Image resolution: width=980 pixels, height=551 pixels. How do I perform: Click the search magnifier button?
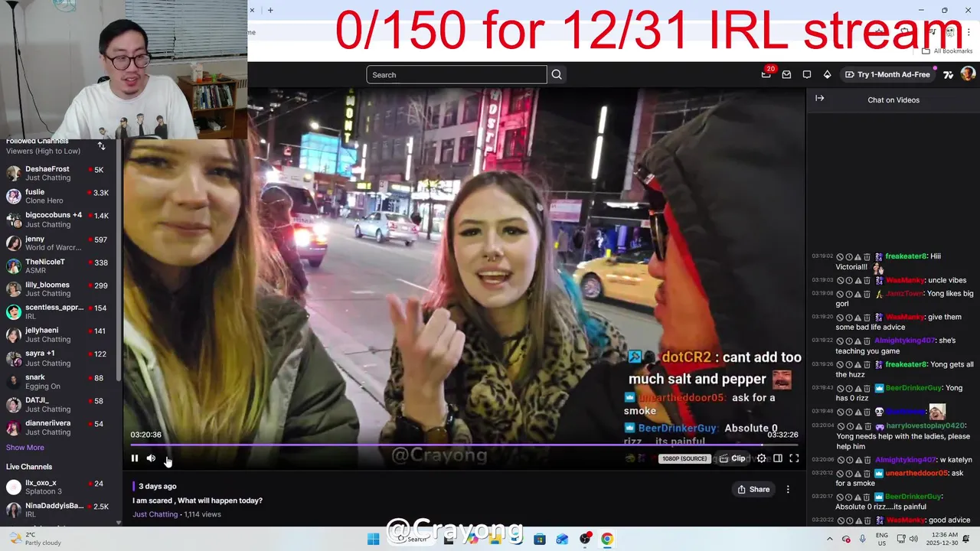(557, 75)
